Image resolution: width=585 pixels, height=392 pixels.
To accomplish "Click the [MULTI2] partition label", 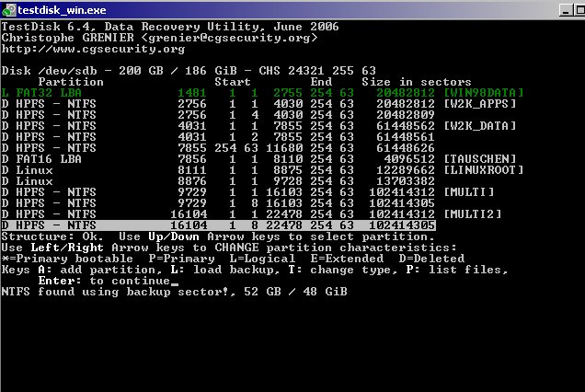I will coord(473,214).
